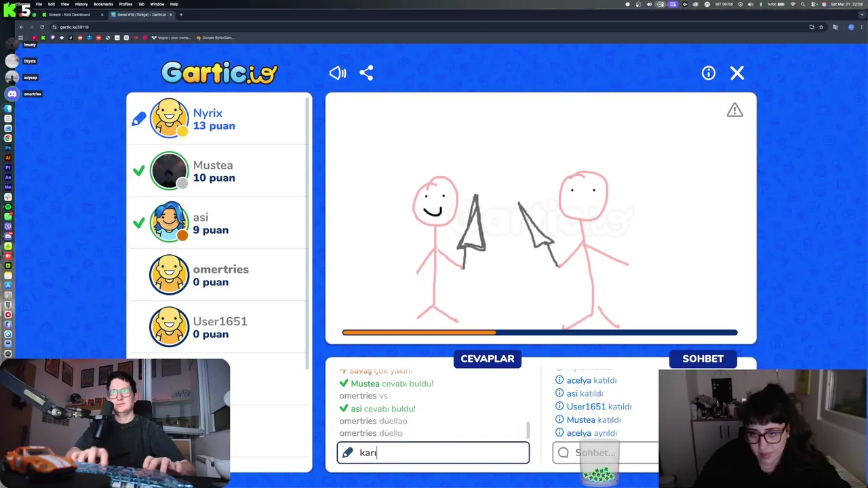Open the Vagon bookmark
Viewport: 868px width, 488px height.
[x=172, y=38]
